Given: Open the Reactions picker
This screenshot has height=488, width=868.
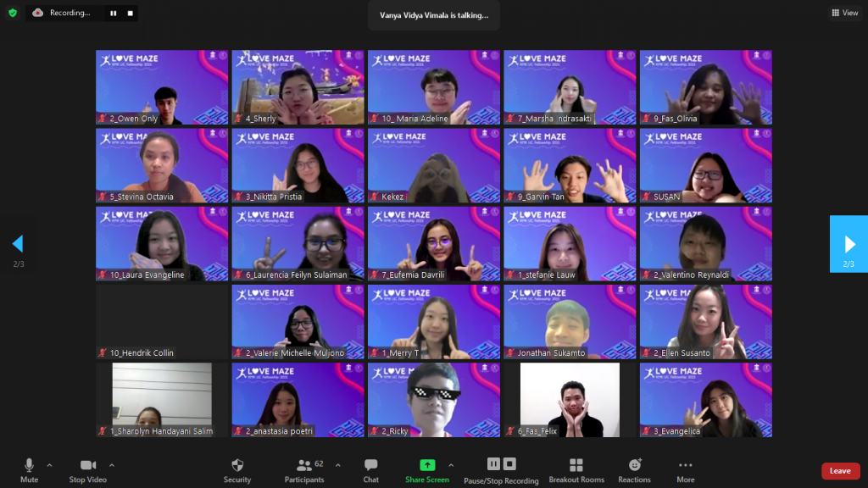Looking at the screenshot, I should 634,470.
